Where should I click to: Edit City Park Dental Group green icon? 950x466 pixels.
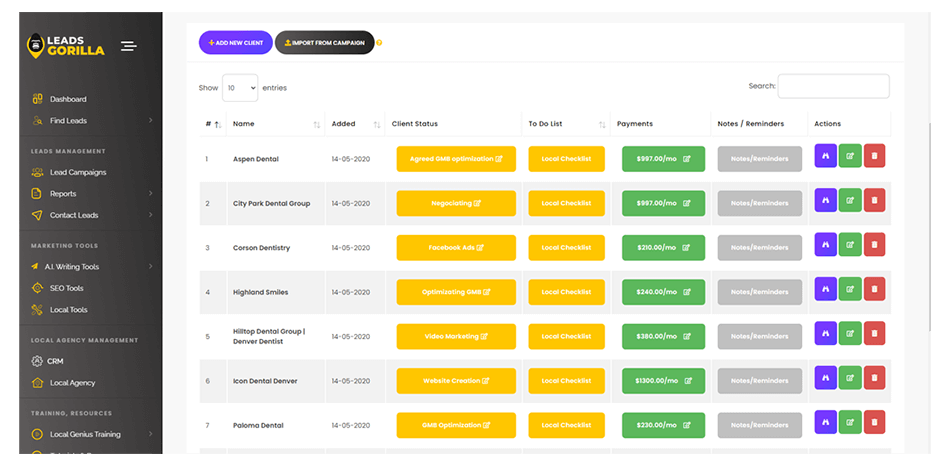tap(849, 200)
